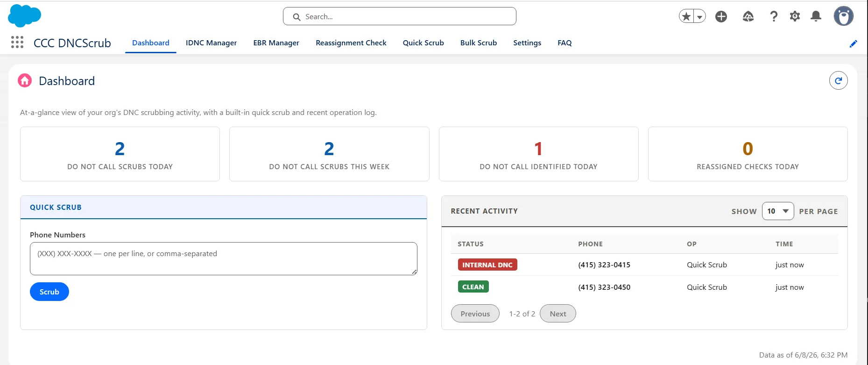The height and width of the screenshot is (365, 868).
Task: Click the OP column header
Action: (x=692, y=244)
